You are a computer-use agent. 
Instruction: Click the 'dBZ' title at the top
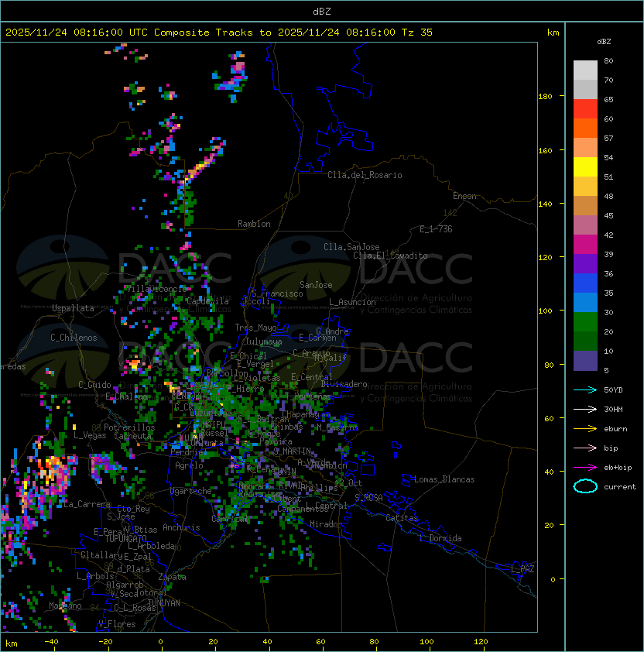coord(322,11)
